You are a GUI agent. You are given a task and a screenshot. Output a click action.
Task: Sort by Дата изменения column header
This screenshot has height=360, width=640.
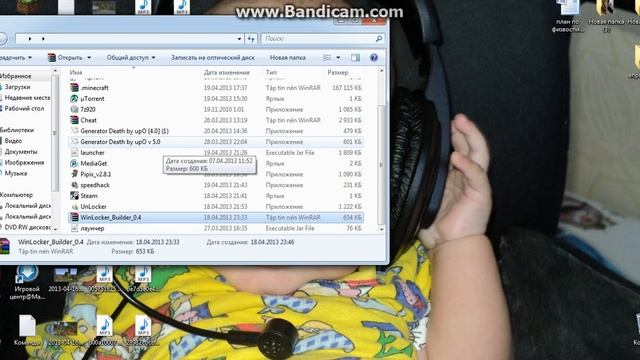227,72
